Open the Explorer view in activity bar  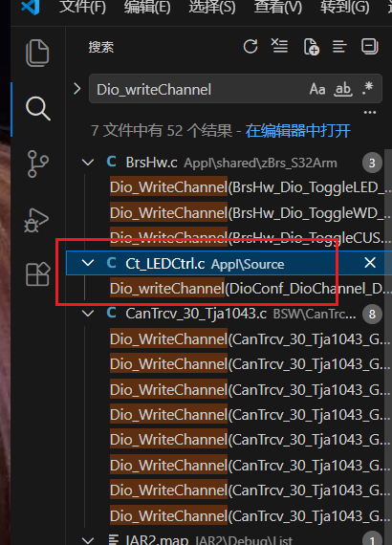(x=37, y=53)
